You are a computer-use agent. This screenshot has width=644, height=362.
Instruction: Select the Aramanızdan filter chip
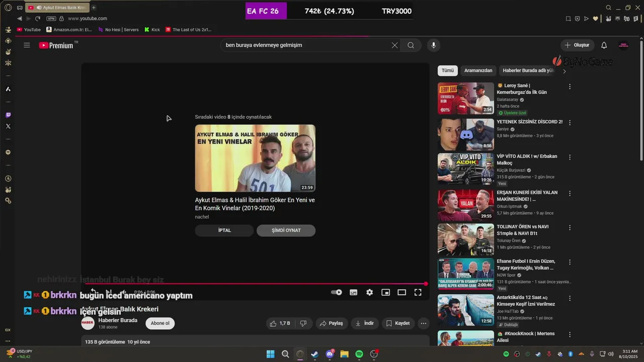[478, 71]
